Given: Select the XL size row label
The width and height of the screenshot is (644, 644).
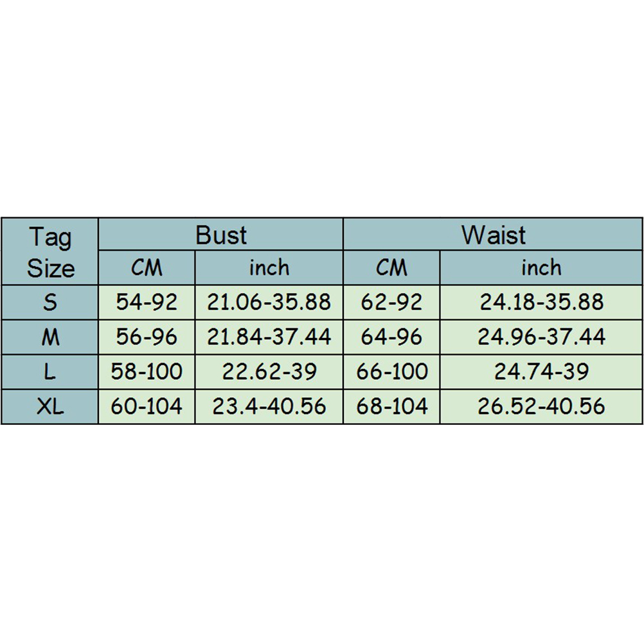Looking at the screenshot, I should pyautogui.click(x=50, y=406).
